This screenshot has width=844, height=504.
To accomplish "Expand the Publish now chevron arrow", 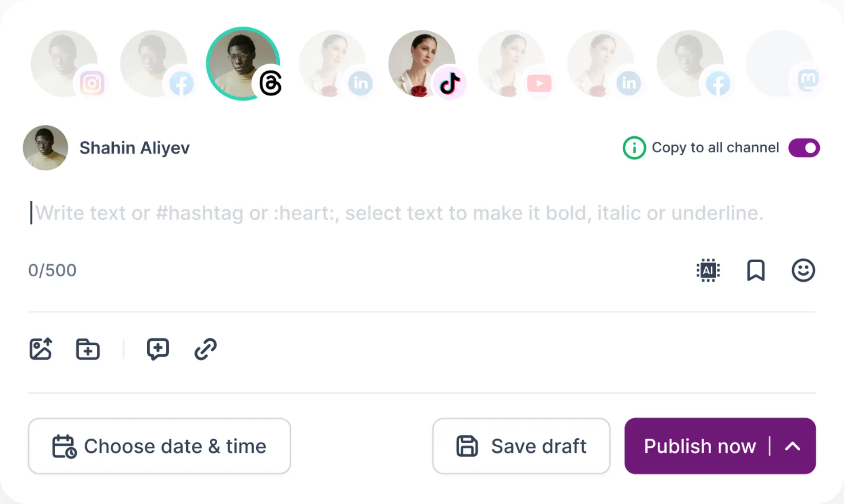I will click(x=792, y=446).
